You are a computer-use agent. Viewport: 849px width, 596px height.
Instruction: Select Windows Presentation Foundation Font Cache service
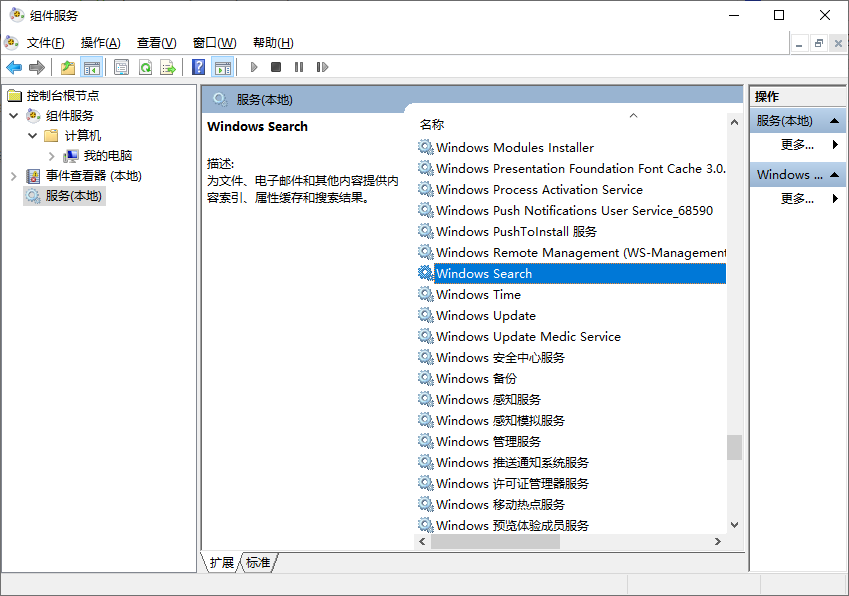(x=571, y=168)
